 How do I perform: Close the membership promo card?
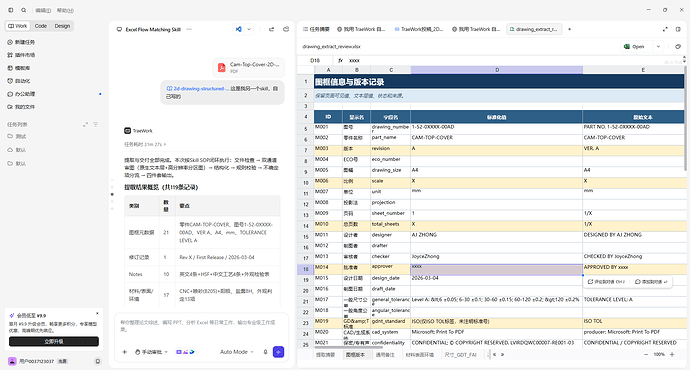click(x=97, y=314)
